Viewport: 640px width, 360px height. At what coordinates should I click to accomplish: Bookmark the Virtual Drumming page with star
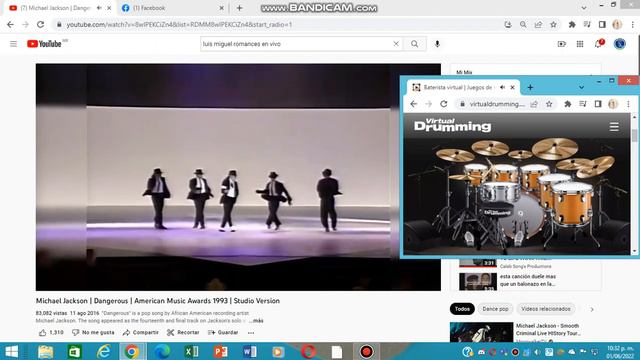tap(549, 104)
